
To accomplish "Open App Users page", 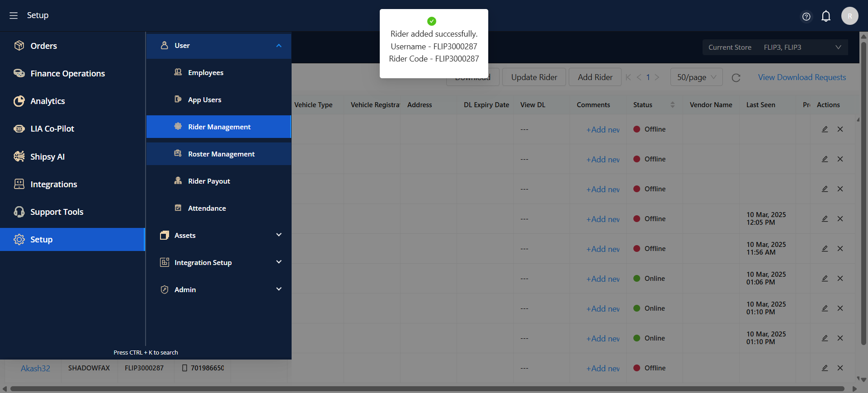I will point(218,99).
